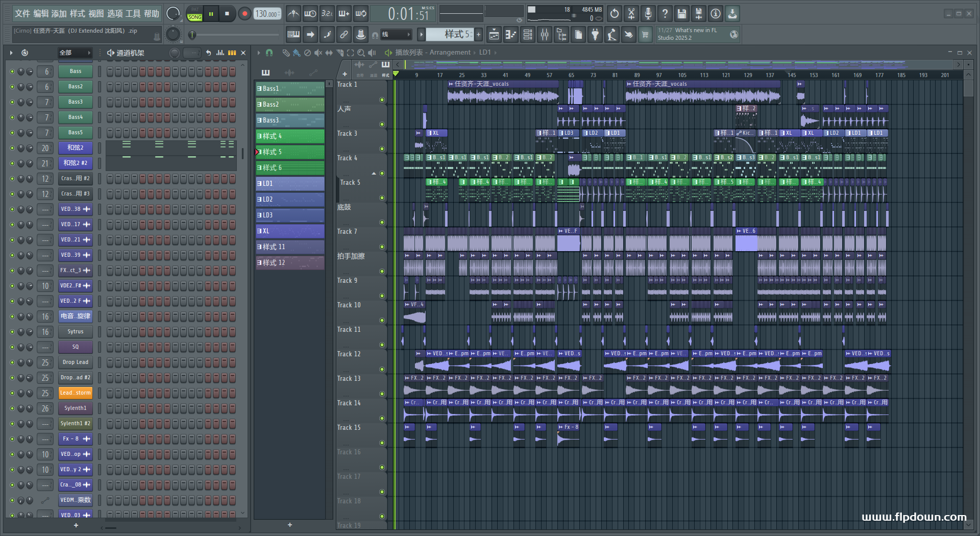Click the Sytrus channel button
Image resolution: width=980 pixels, height=536 pixels.
tap(75, 332)
